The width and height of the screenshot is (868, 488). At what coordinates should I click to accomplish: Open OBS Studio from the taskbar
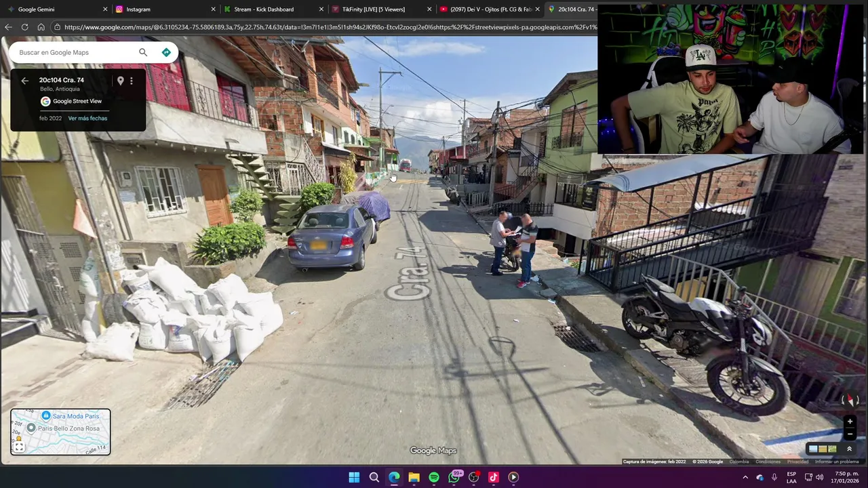point(474,477)
